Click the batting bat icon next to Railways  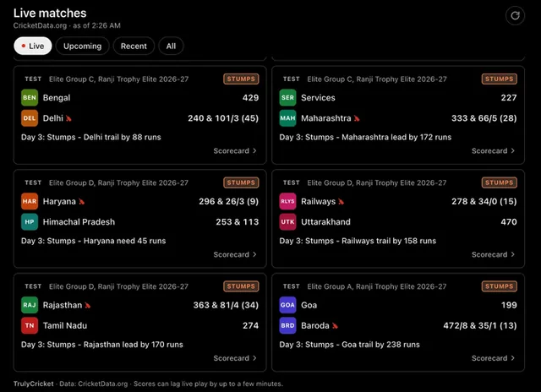tap(342, 202)
